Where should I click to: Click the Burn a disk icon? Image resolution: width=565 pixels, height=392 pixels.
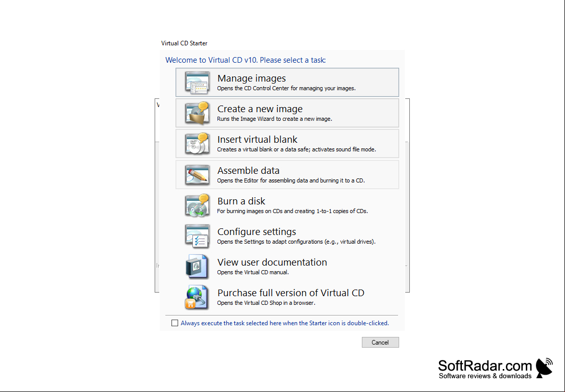(197, 205)
